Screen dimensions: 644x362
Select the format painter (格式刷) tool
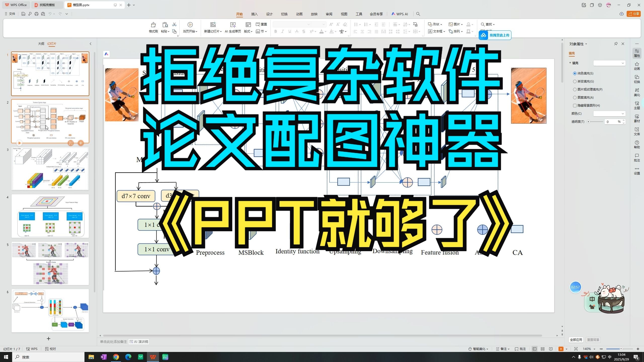pyautogui.click(x=153, y=28)
